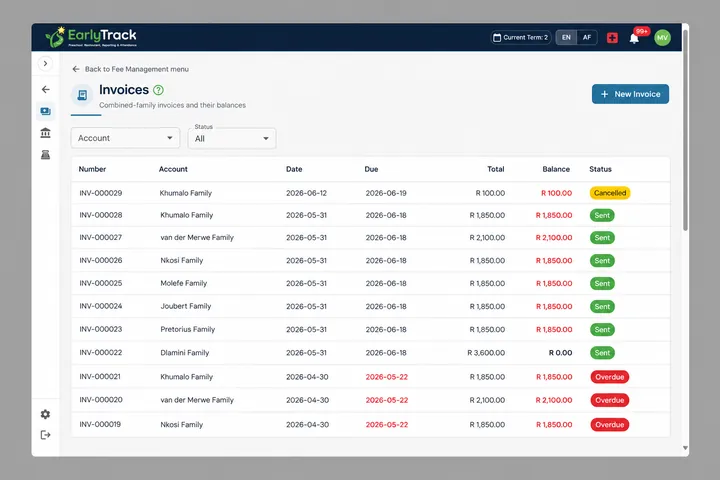Open invoice INV-000025

pos(370,283)
